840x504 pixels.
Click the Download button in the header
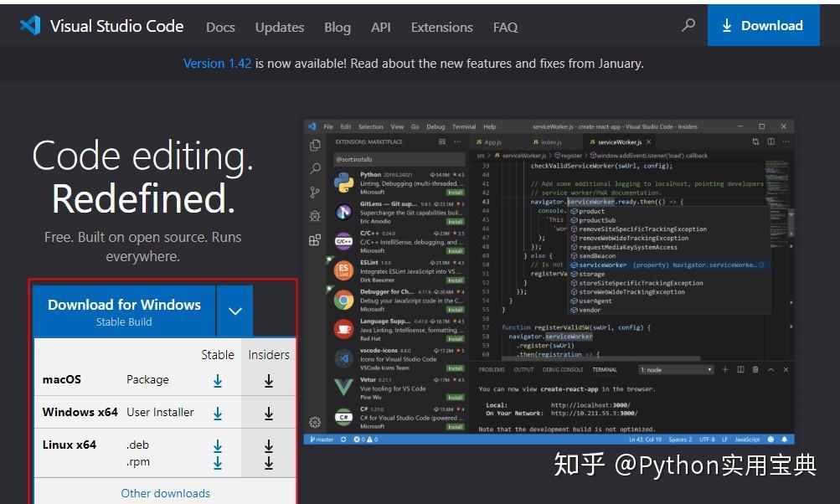click(x=764, y=25)
